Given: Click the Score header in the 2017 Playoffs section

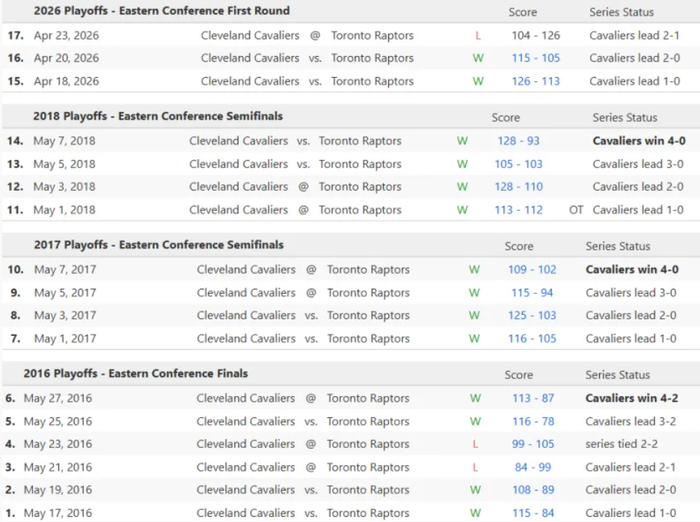Looking at the screenshot, I should tap(519, 246).
